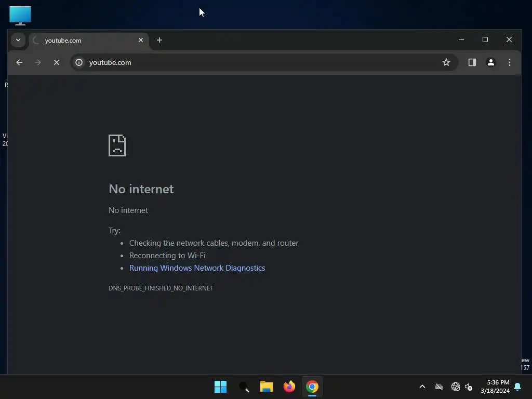Open the network globe status icon

point(456,387)
